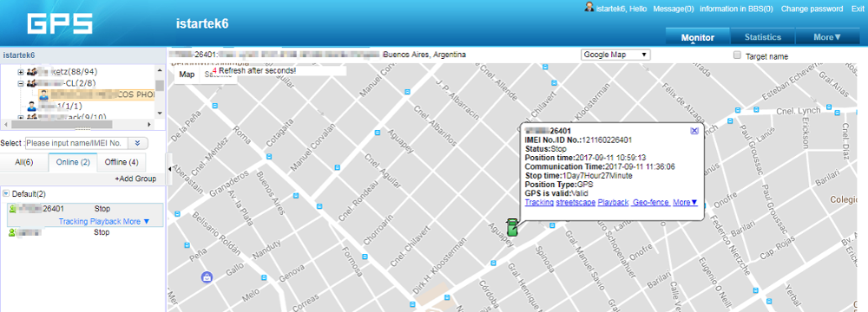Click the account tree vertical scrollbar thumb
Viewport: 868px width, 312px height.
point(160,85)
